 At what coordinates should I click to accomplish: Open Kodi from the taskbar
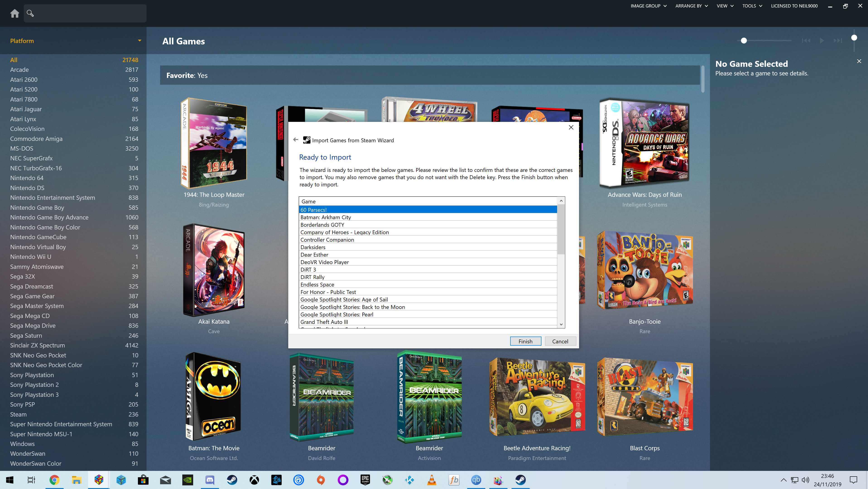[x=410, y=480]
